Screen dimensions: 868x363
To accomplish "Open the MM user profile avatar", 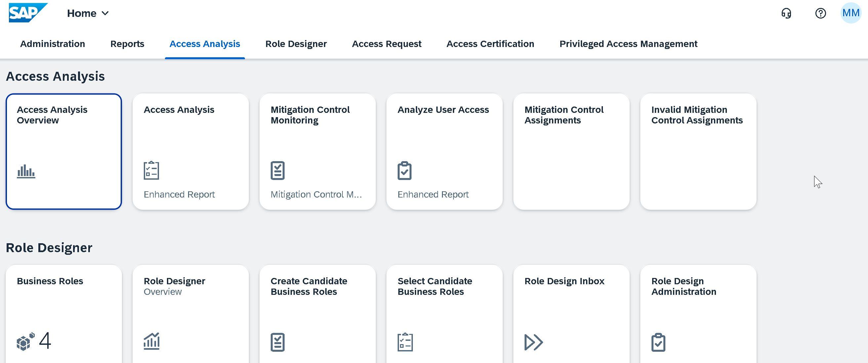I will click(851, 13).
